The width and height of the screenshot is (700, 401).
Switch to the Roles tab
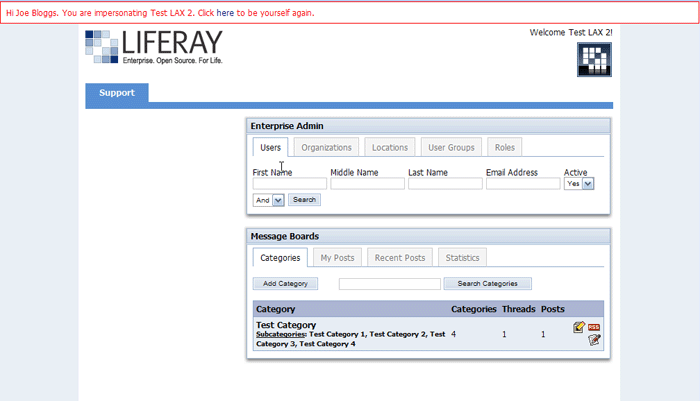[x=504, y=147]
